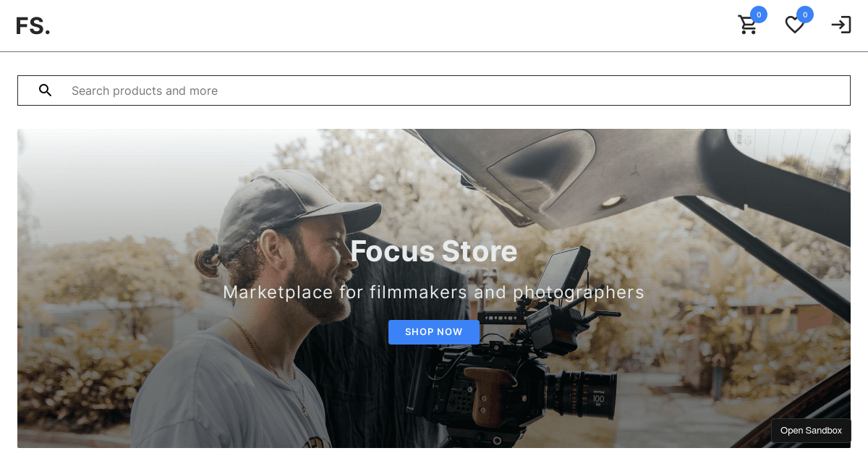This screenshot has width=868, height=456.
Task: Click the magnifying glass search icon
Action: (x=46, y=90)
